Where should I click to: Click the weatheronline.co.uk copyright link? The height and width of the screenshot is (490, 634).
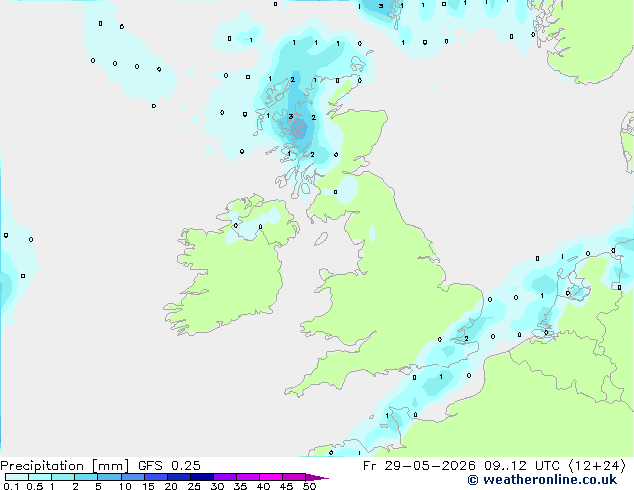[x=542, y=480]
